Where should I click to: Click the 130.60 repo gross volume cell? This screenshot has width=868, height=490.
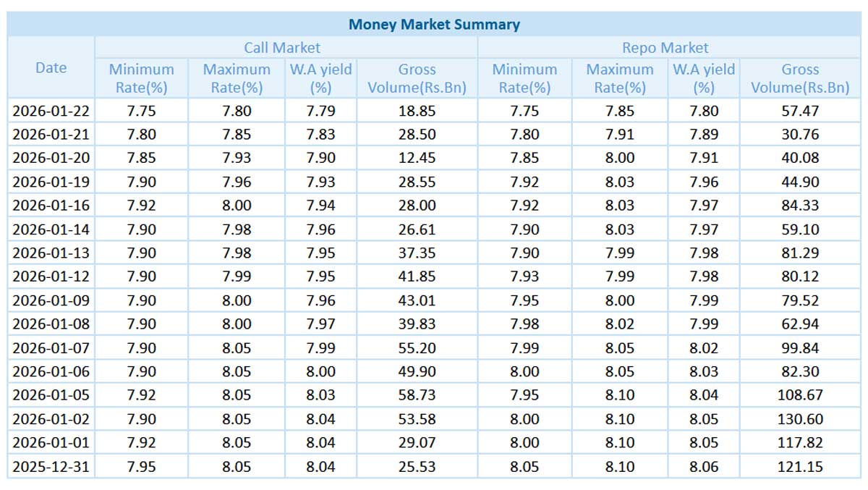pyautogui.click(x=800, y=419)
